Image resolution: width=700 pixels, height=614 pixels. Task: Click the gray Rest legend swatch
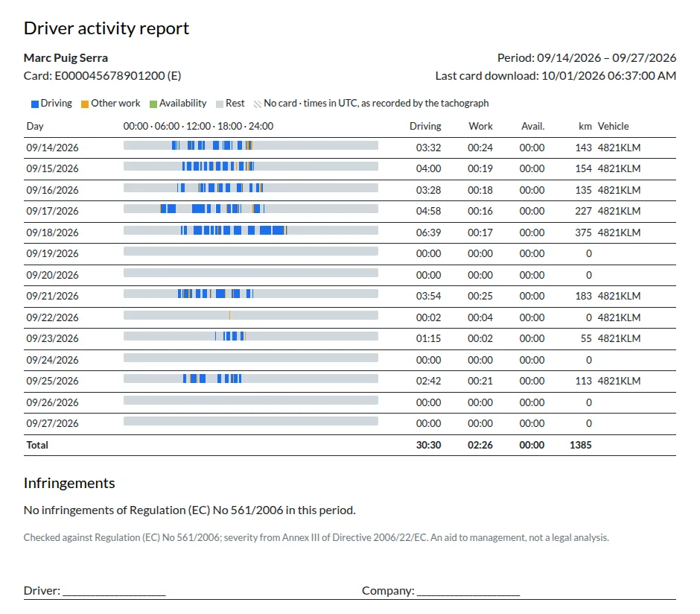(219, 104)
